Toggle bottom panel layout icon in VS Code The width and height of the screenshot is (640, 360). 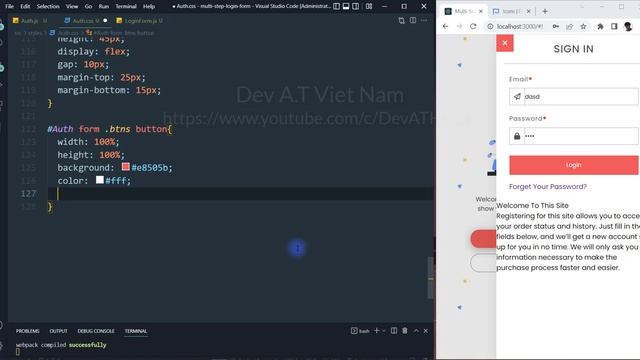346,6
